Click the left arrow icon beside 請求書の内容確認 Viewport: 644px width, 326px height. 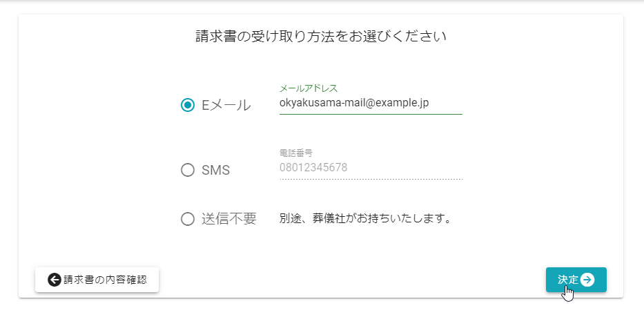tap(55, 280)
